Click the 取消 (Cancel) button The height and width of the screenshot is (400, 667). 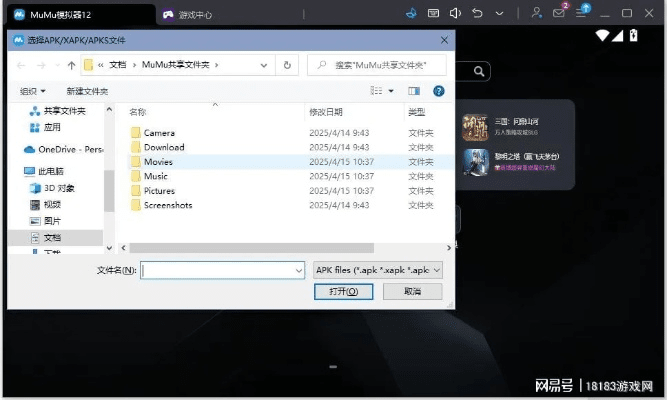(x=410, y=291)
